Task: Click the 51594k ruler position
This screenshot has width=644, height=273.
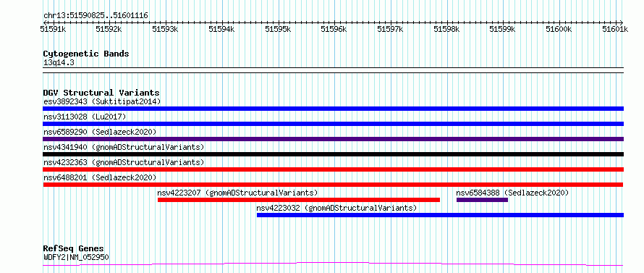Action: [x=221, y=29]
